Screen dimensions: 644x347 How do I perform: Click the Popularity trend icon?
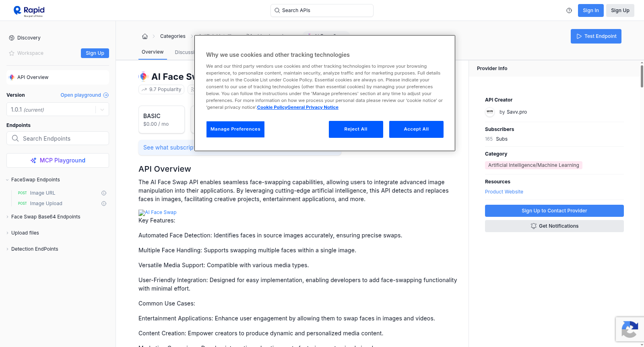click(144, 89)
